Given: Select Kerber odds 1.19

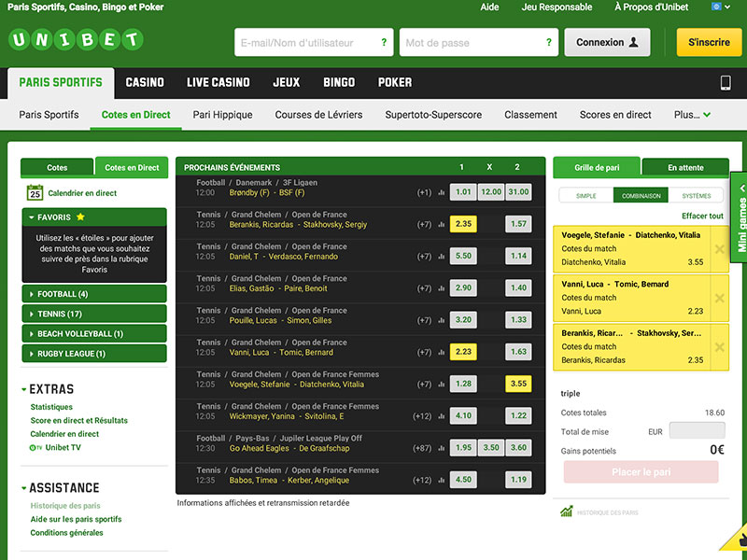Looking at the screenshot, I should pyautogui.click(x=518, y=480).
